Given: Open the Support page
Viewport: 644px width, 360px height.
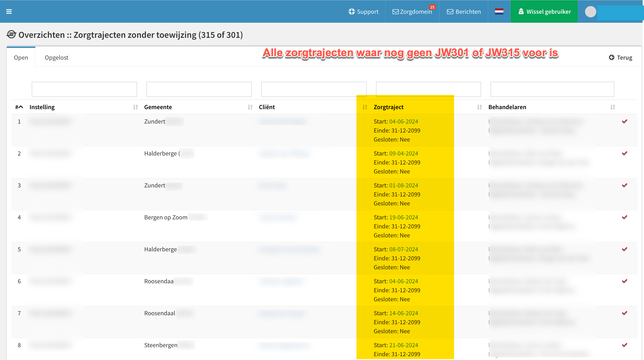Looking at the screenshot, I should pyautogui.click(x=363, y=11).
